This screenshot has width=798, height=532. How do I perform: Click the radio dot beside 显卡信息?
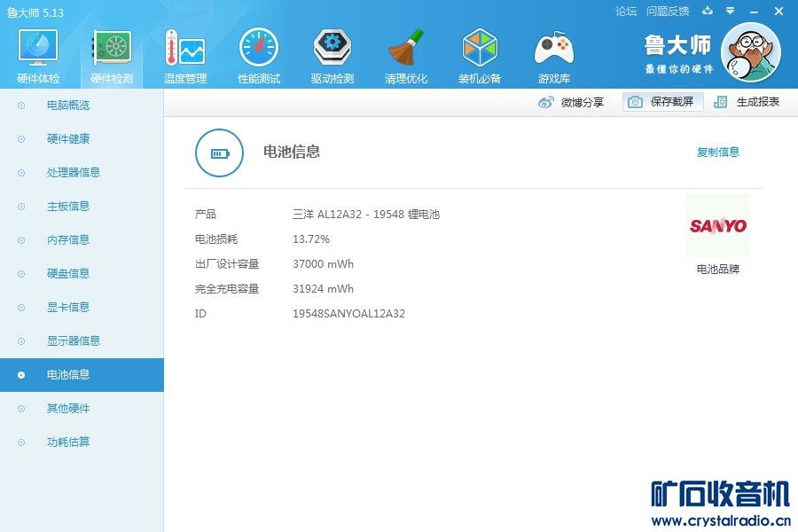click(x=21, y=308)
